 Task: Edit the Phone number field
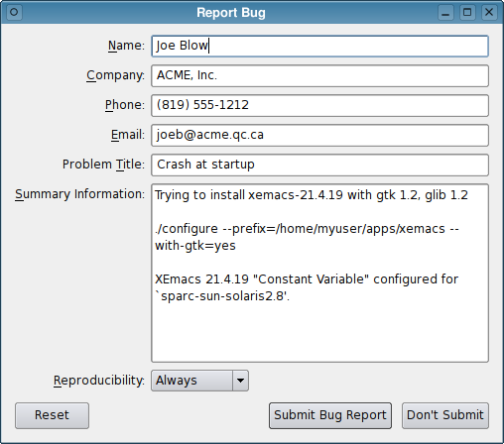tap(319, 105)
